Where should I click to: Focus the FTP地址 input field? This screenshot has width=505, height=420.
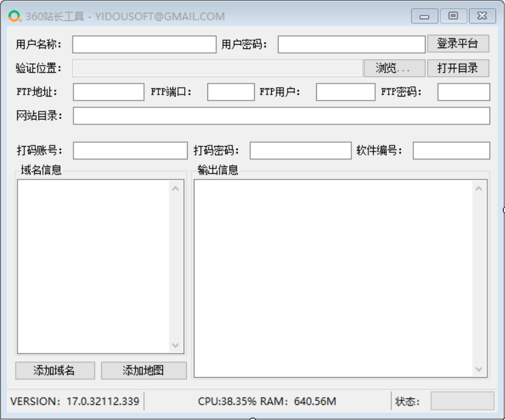click(109, 92)
